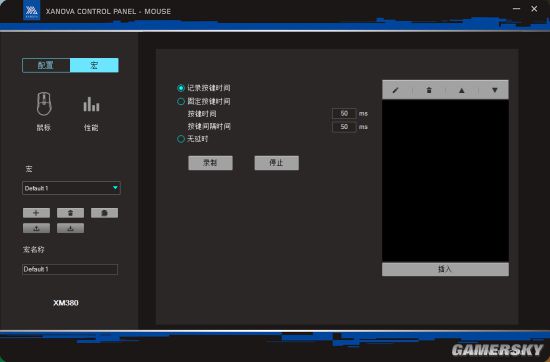Click the 录制 record button
This screenshot has height=362, width=550.
(210, 163)
